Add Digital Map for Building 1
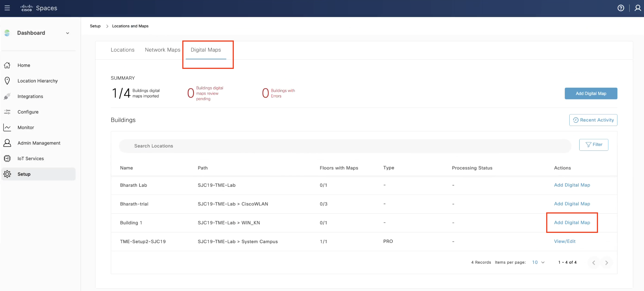644x291 pixels. (572, 222)
